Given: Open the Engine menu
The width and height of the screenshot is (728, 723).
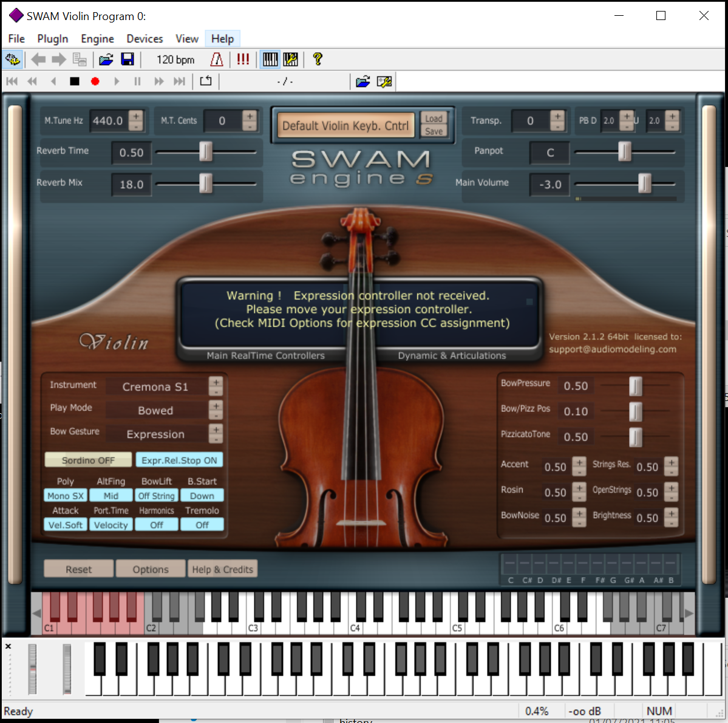Looking at the screenshot, I should [97, 38].
